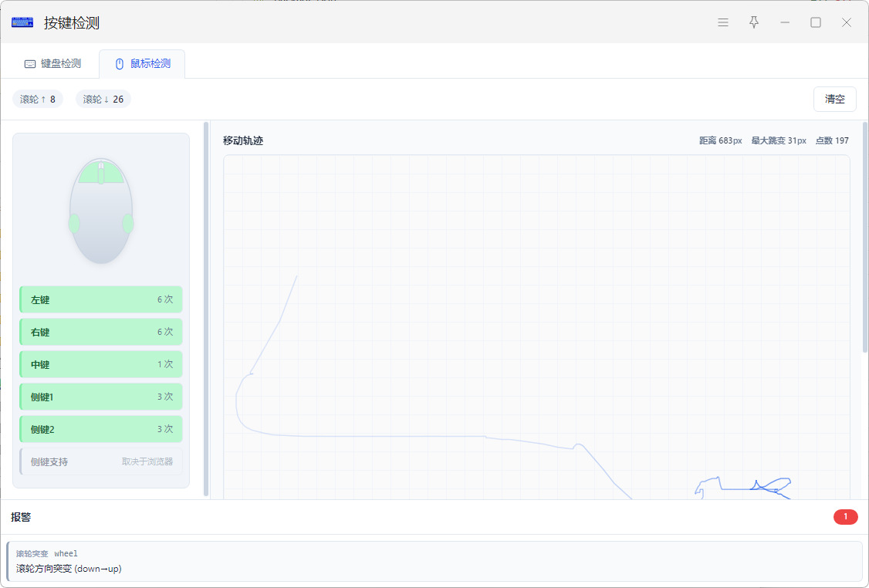Switch to the 键盘检测 tab
The height and width of the screenshot is (588, 869).
coord(52,64)
